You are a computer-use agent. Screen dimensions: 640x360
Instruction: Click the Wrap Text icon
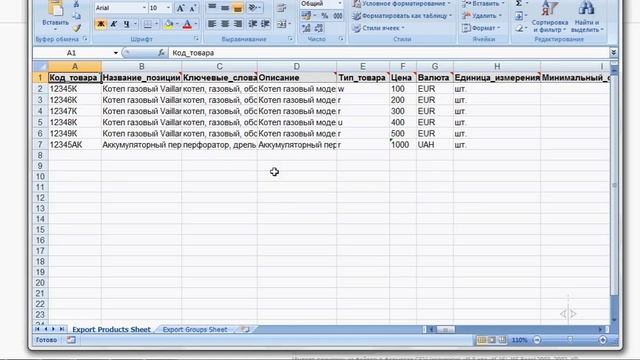tap(281, 8)
